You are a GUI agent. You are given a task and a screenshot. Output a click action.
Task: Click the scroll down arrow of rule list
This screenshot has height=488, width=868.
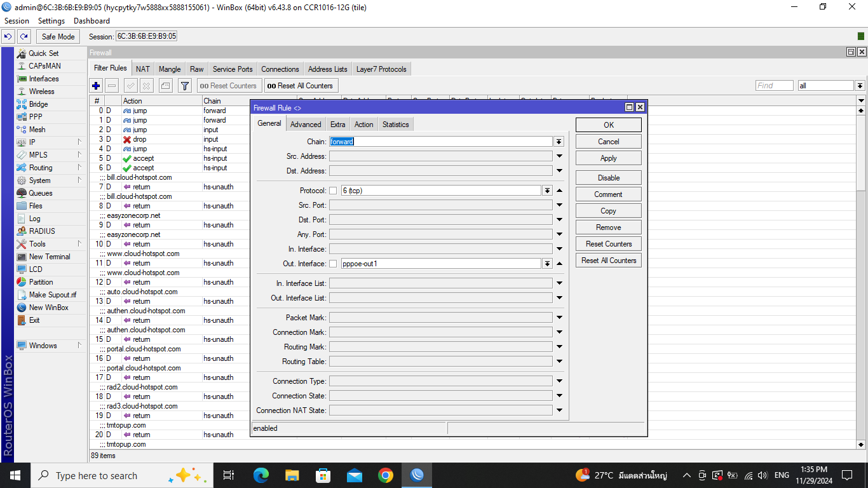tap(861, 445)
